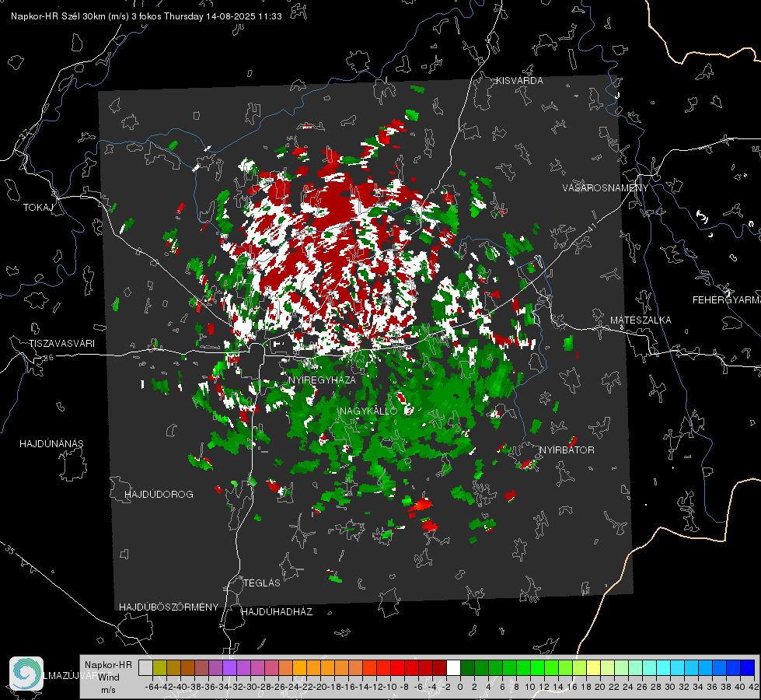761x700 pixels.
Task: Select the VÁSÁROSNAMÉNY town label
Action: click(x=606, y=187)
